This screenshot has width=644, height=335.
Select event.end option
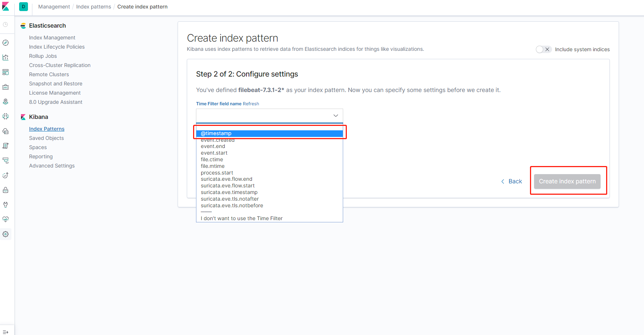point(270,147)
